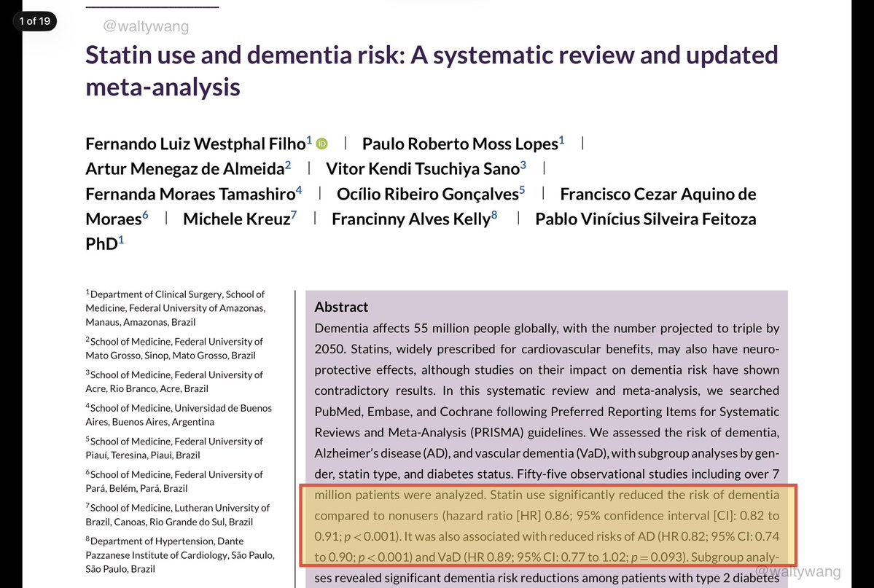The image size is (874, 588).
Task: Click author name 'Ocílio Ribeiro Gonçalves'
Action: coord(428,194)
